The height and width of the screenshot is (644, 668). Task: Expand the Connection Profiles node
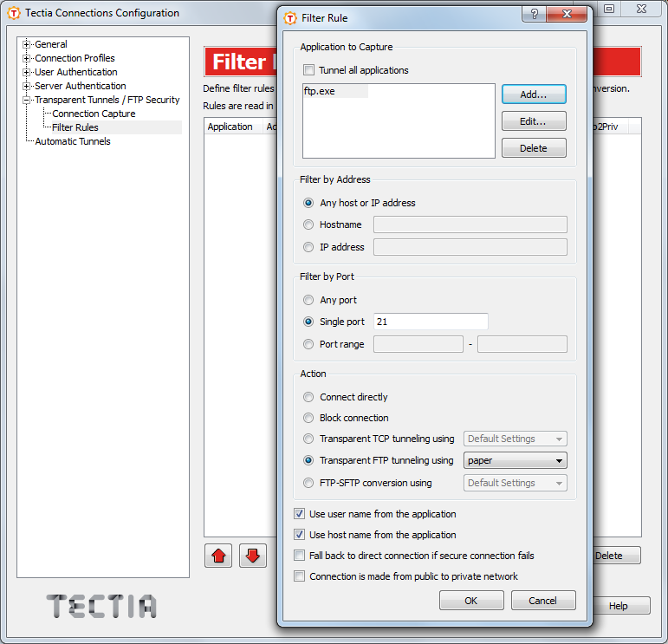(x=26, y=58)
